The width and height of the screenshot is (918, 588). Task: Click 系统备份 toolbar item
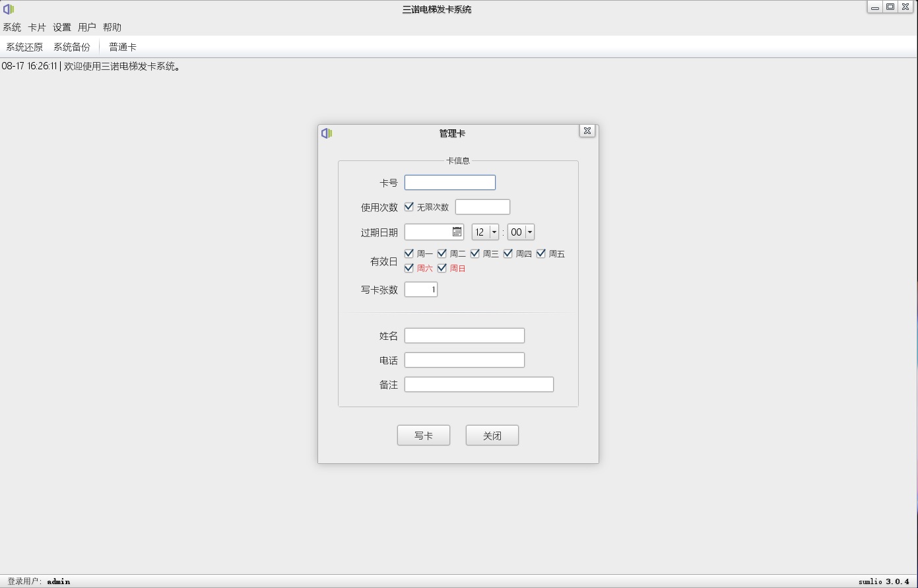[72, 47]
